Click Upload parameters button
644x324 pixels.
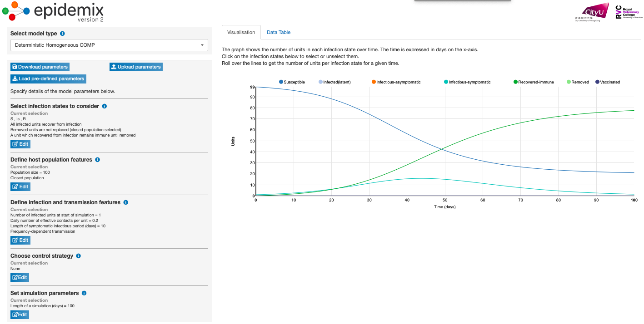(136, 67)
